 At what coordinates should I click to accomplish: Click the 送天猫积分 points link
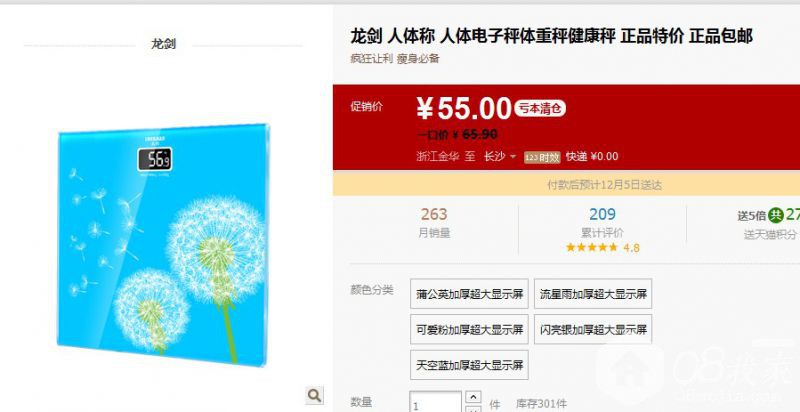(769, 235)
